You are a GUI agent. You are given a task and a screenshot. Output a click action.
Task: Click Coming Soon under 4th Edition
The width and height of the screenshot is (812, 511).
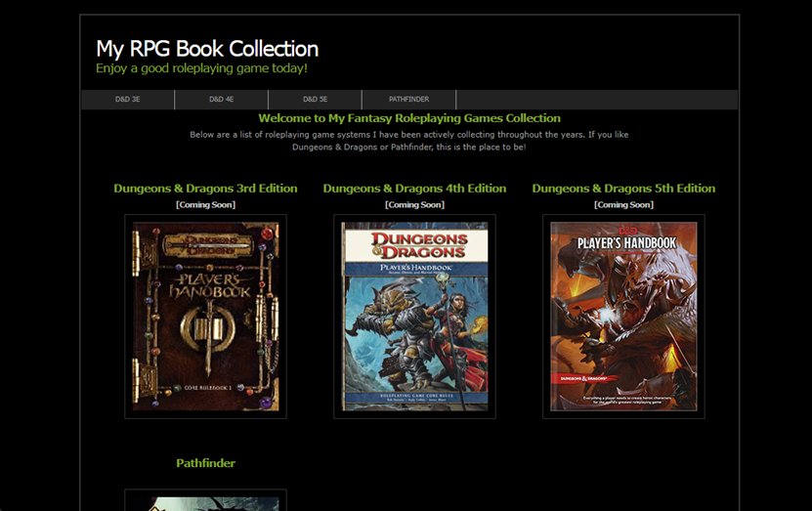point(415,205)
